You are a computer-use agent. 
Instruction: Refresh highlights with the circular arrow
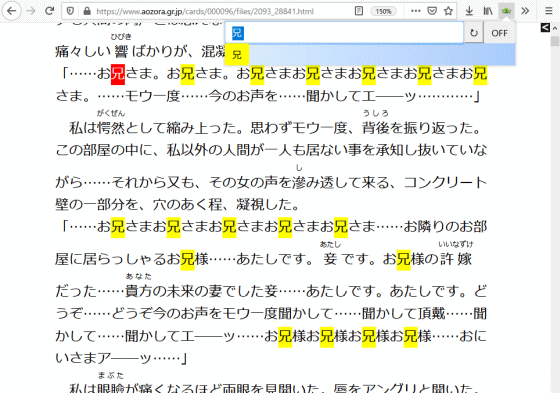(474, 33)
